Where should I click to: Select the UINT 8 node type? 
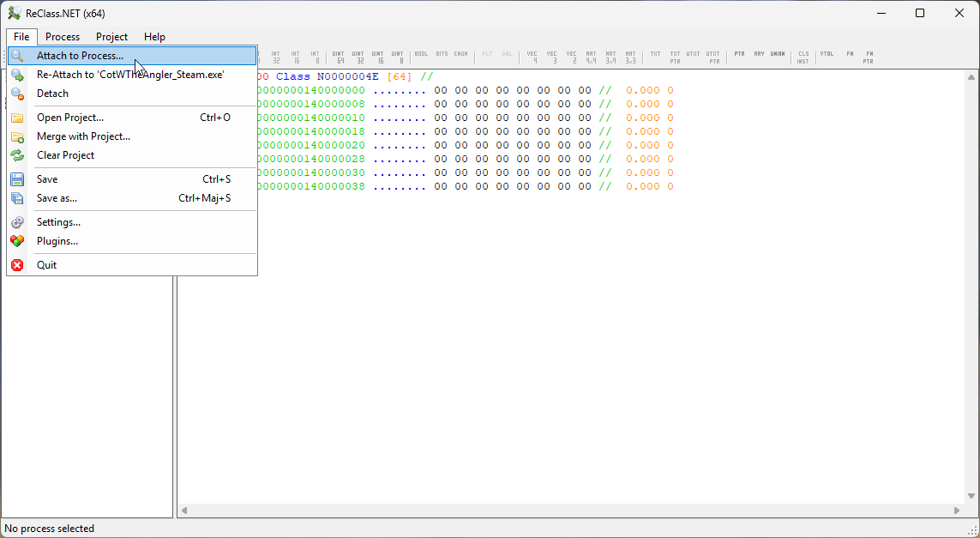pos(398,57)
